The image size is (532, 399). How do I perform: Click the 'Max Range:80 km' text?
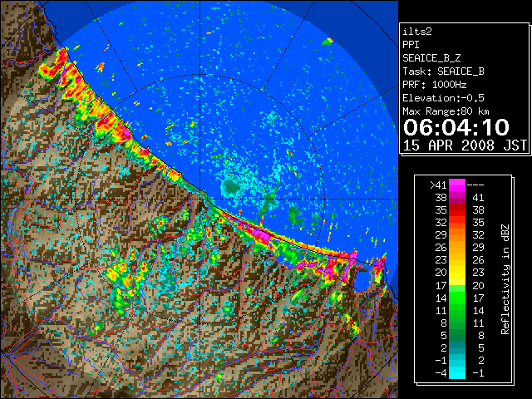coord(446,111)
